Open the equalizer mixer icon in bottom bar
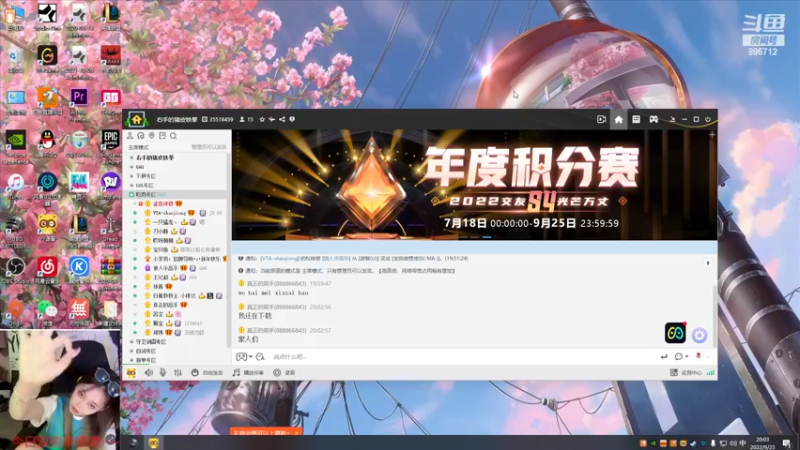The image size is (800, 450). pyautogui.click(x=178, y=373)
